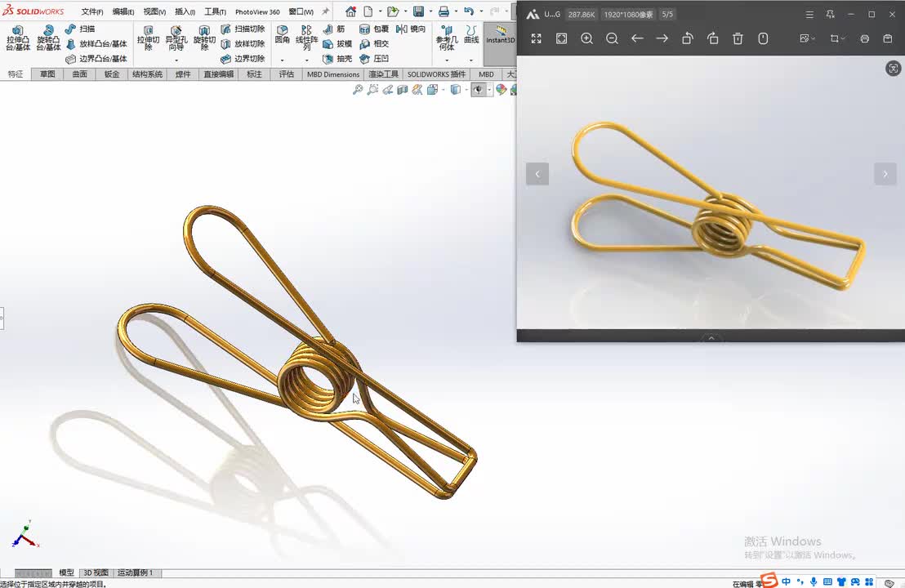This screenshot has height=588, width=905.
Task: Expand the 线性阵列 pattern dropdown arrow
Action: coord(306,60)
